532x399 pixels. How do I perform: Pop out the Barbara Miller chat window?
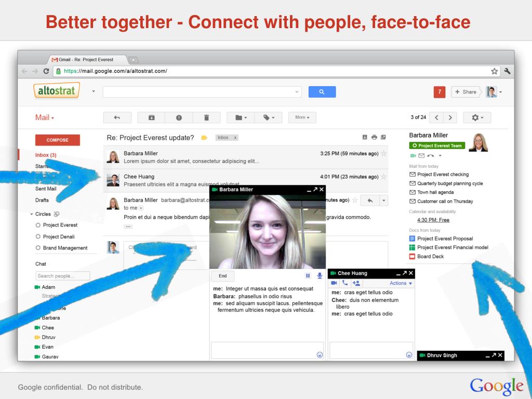point(315,189)
